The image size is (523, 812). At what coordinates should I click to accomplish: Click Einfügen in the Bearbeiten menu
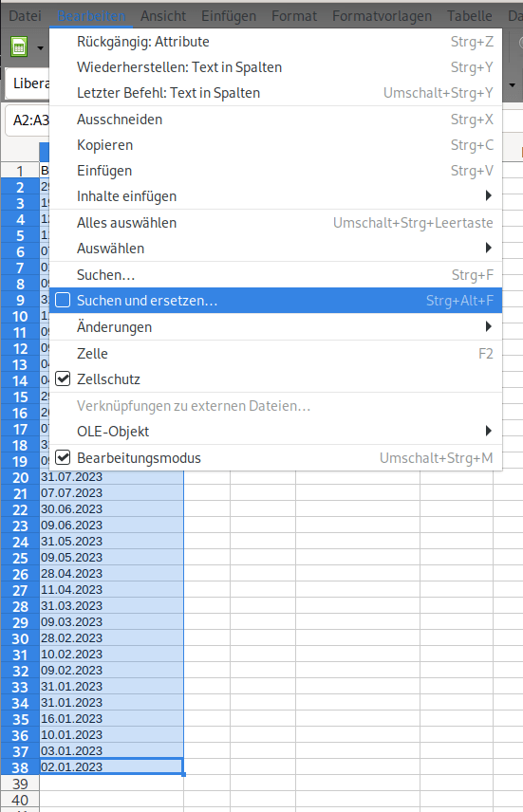click(x=276, y=171)
